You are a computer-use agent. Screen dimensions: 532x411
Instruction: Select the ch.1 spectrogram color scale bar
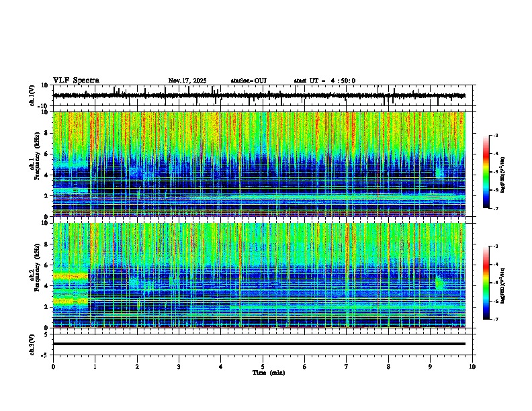click(486, 171)
